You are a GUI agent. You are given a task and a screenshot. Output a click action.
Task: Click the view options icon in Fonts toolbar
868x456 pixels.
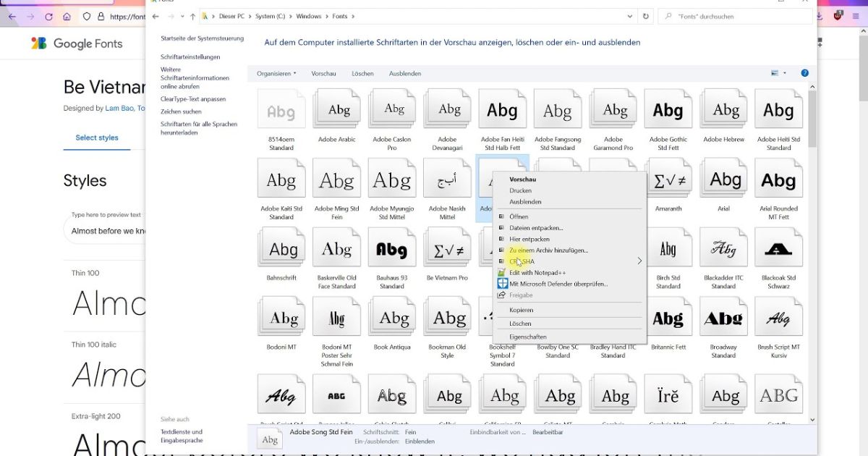[x=775, y=72]
